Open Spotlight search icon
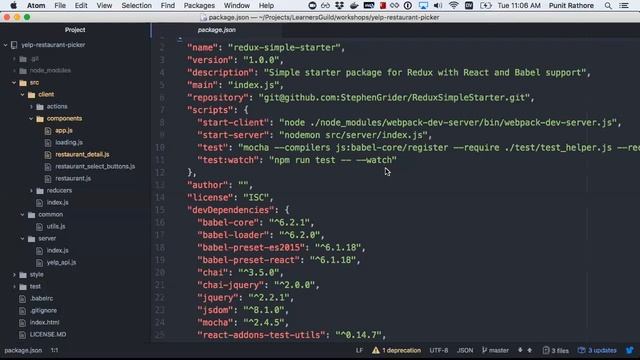The width and height of the screenshot is (640, 360). (608, 5)
